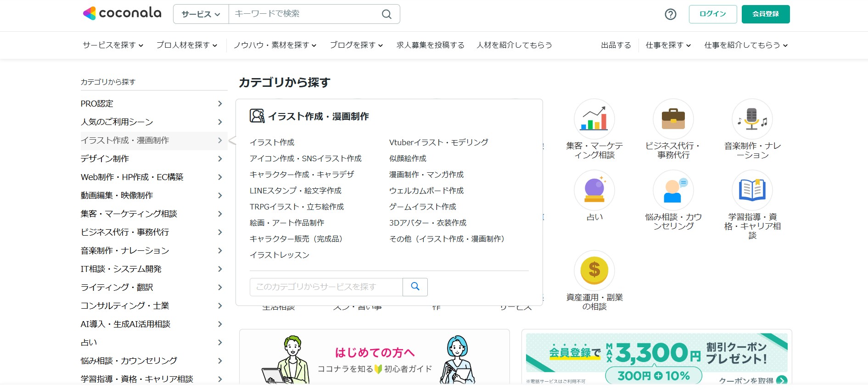Image resolution: width=868 pixels, height=390 pixels.
Task: Click 求人募集を投稿する in the nav
Action: coord(431,45)
